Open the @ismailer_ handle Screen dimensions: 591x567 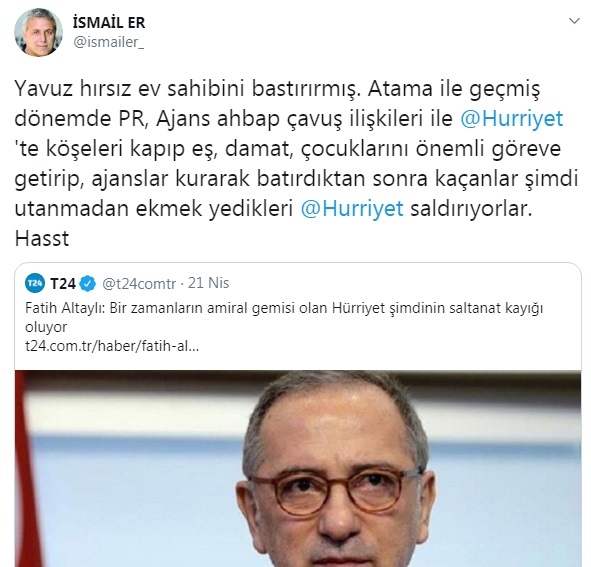click(x=109, y=42)
